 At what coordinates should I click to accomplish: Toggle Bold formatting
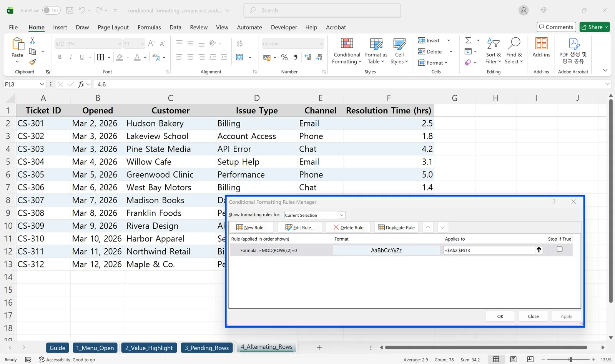[x=60, y=57]
